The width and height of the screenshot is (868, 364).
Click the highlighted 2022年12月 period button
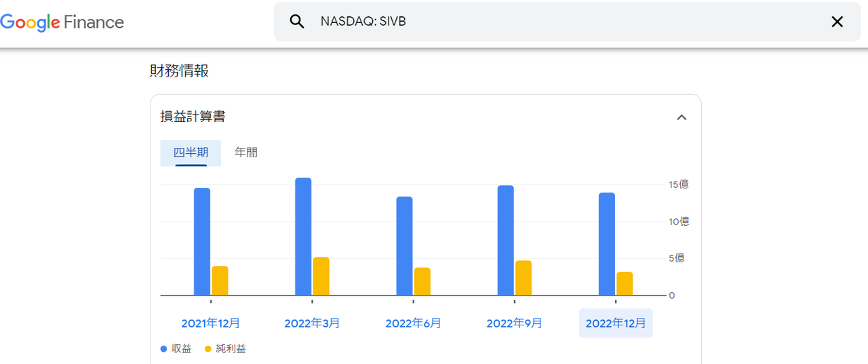(616, 323)
